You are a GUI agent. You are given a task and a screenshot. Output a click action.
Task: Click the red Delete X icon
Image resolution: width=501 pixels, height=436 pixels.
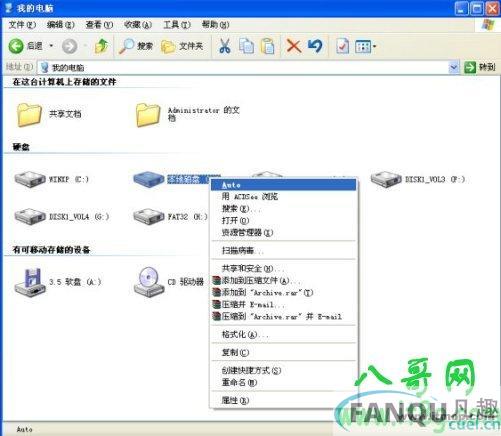coord(294,46)
